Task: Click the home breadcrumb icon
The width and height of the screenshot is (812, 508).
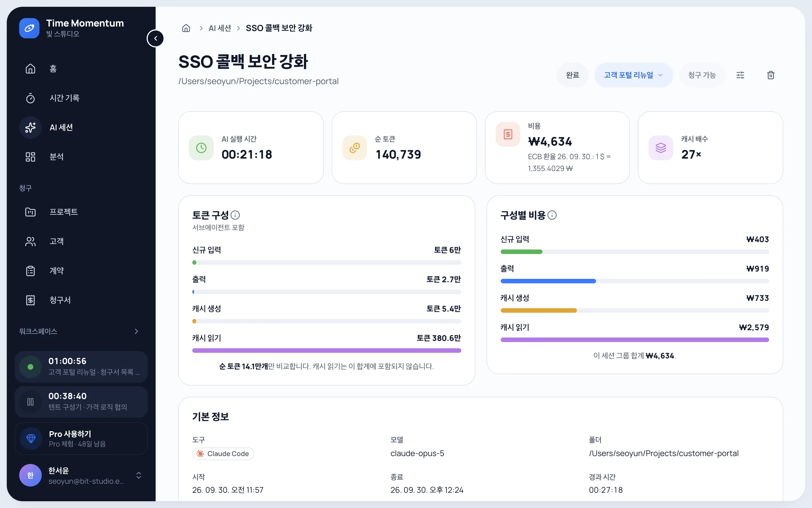Action: (x=186, y=28)
